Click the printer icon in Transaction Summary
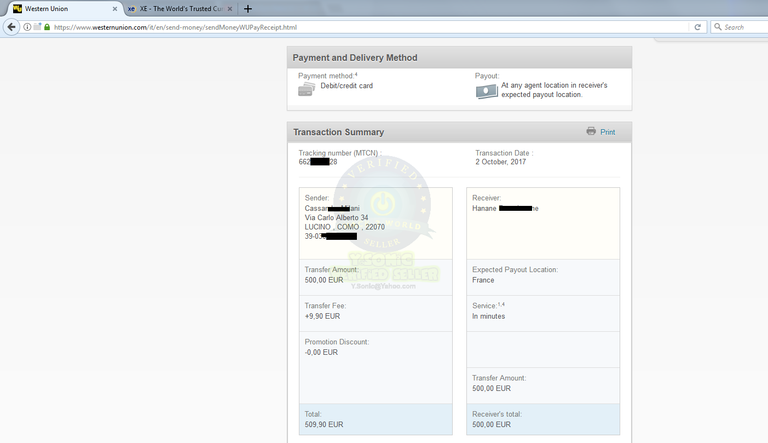This screenshot has height=443, width=768. pyautogui.click(x=591, y=131)
